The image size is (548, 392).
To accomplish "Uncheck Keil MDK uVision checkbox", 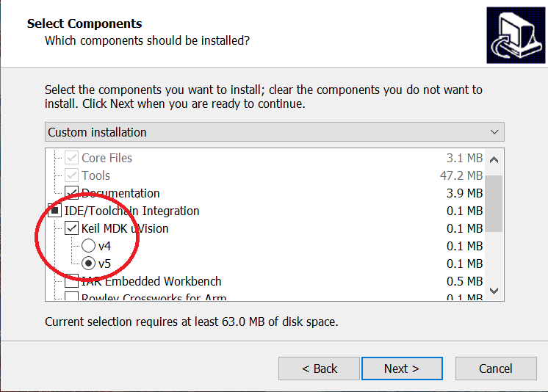I will [x=72, y=228].
